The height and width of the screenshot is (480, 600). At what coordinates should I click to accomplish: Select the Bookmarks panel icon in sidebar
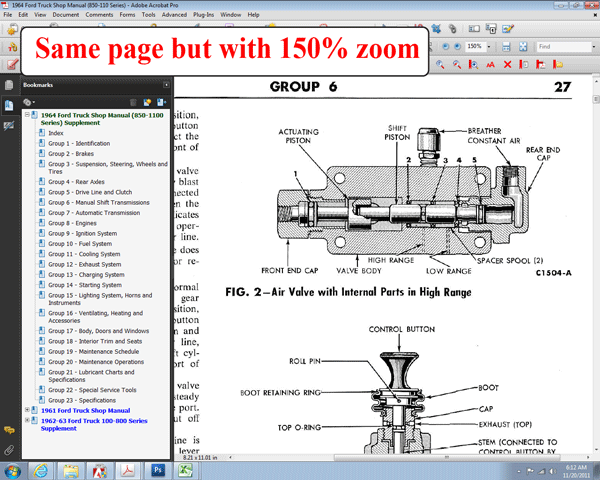(9, 105)
